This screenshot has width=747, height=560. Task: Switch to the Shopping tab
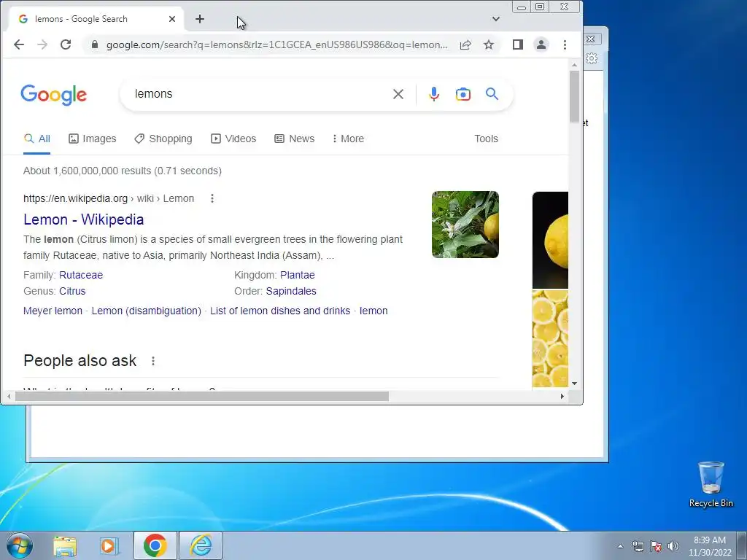[x=163, y=139]
